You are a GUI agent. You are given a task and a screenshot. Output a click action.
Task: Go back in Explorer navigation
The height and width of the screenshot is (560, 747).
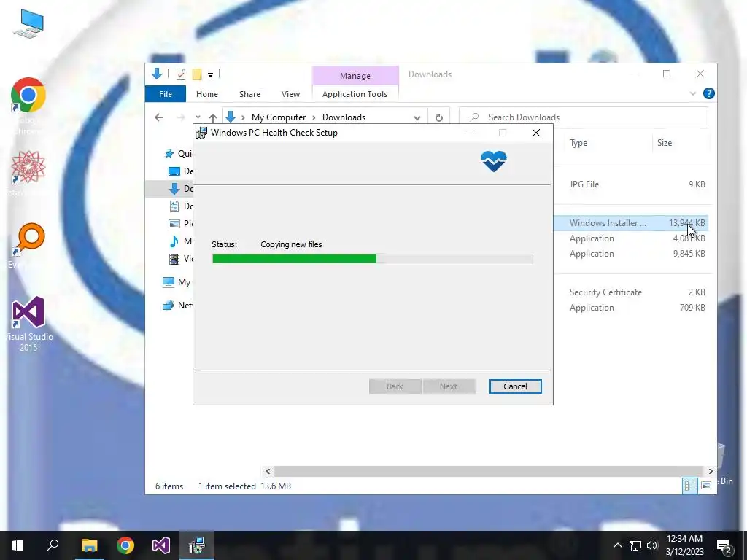click(159, 117)
